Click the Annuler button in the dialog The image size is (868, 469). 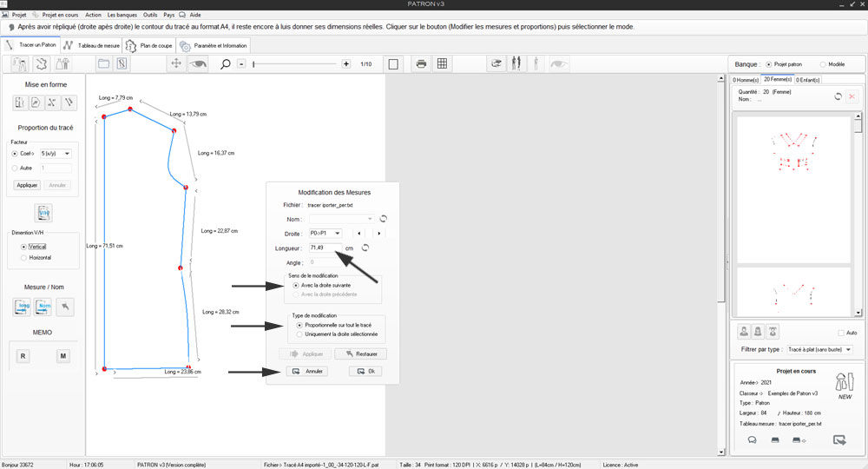[x=310, y=371]
